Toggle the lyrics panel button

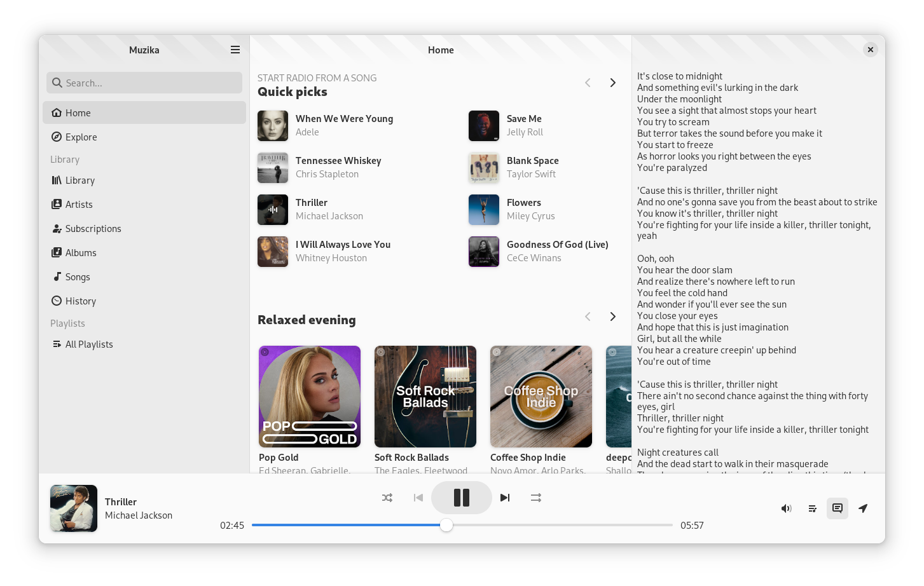tap(838, 508)
